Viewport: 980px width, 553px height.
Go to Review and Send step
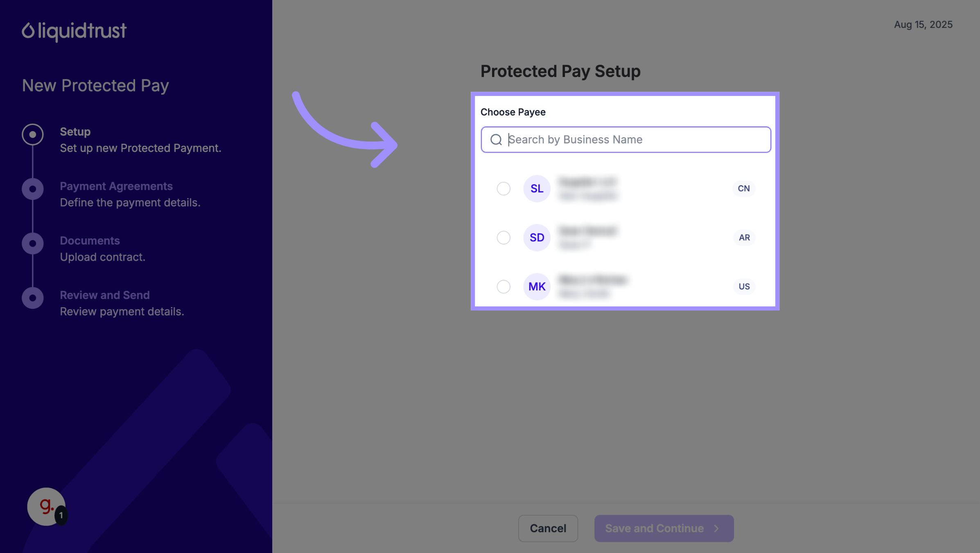click(105, 295)
